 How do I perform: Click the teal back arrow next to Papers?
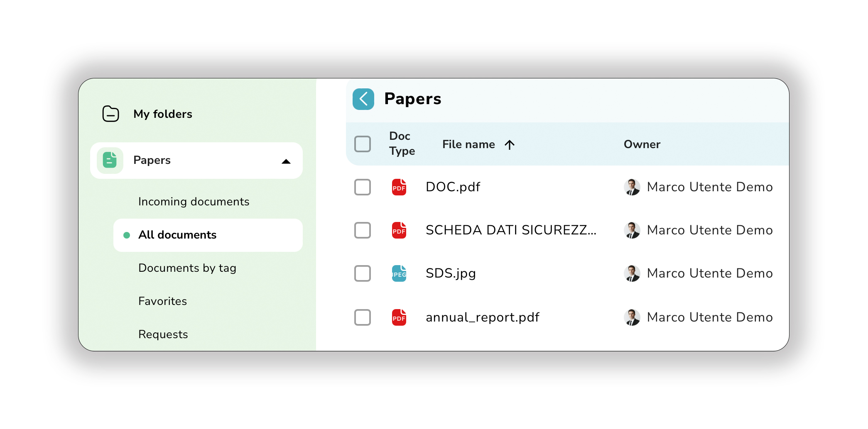pyautogui.click(x=363, y=99)
